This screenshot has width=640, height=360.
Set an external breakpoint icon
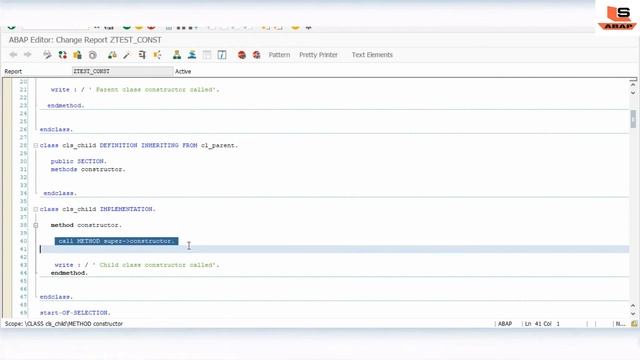click(256, 55)
